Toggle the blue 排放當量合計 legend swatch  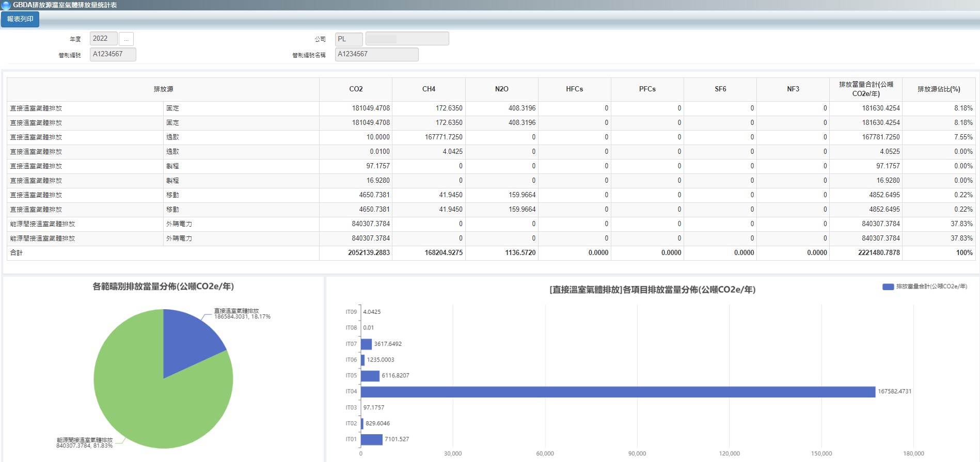[x=888, y=286]
